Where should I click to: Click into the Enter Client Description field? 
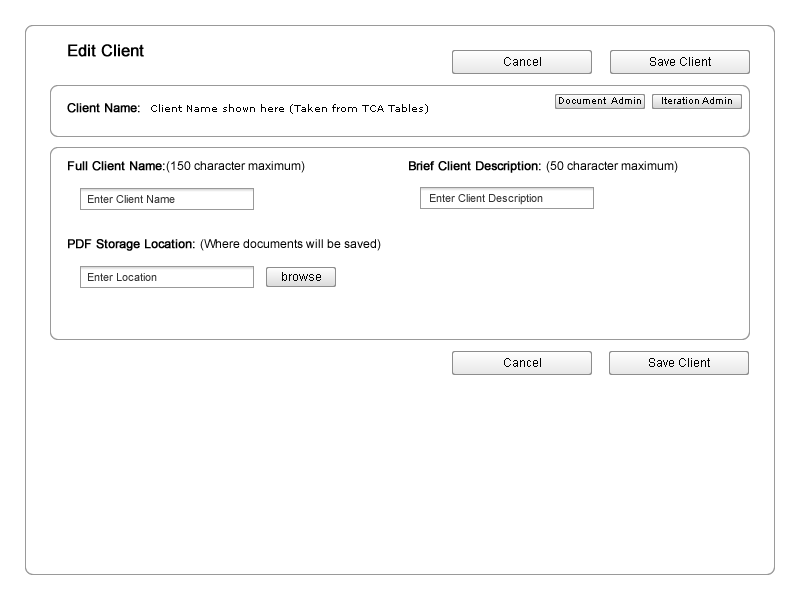tap(506, 198)
